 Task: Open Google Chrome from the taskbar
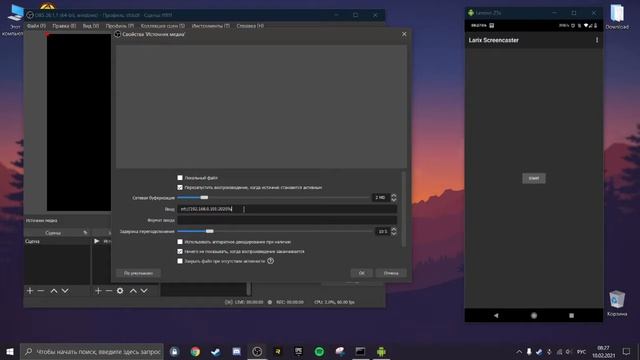[195, 351]
